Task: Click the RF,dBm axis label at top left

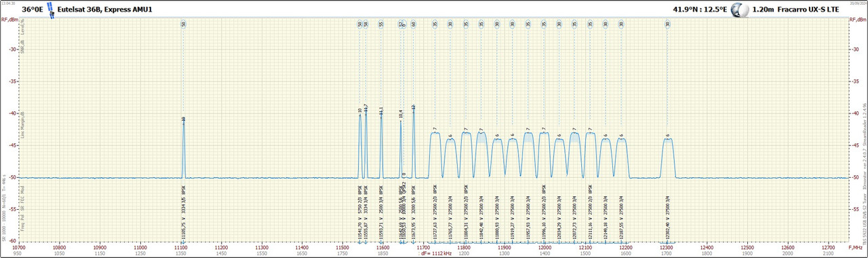Action: (x=9, y=19)
